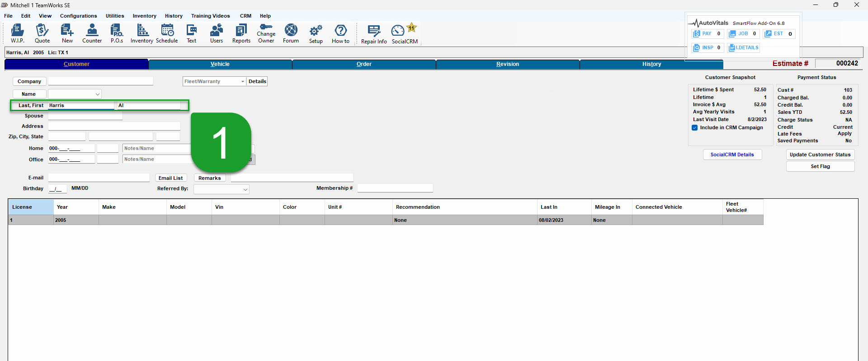Click the E-mail input field

coord(99,178)
